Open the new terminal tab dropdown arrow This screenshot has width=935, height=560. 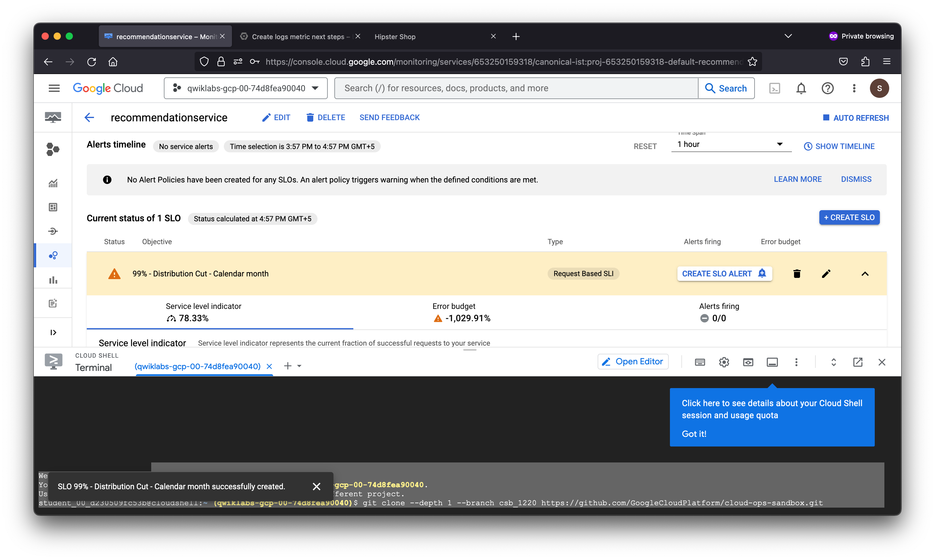[299, 366]
